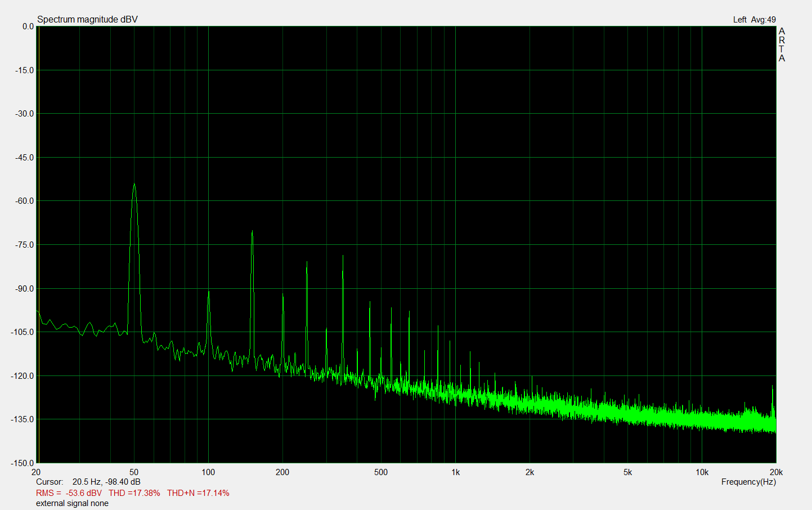Click the -60.0 y-axis label
Image resolution: width=812 pixels, height=510 pixels.
click(25, 201)
